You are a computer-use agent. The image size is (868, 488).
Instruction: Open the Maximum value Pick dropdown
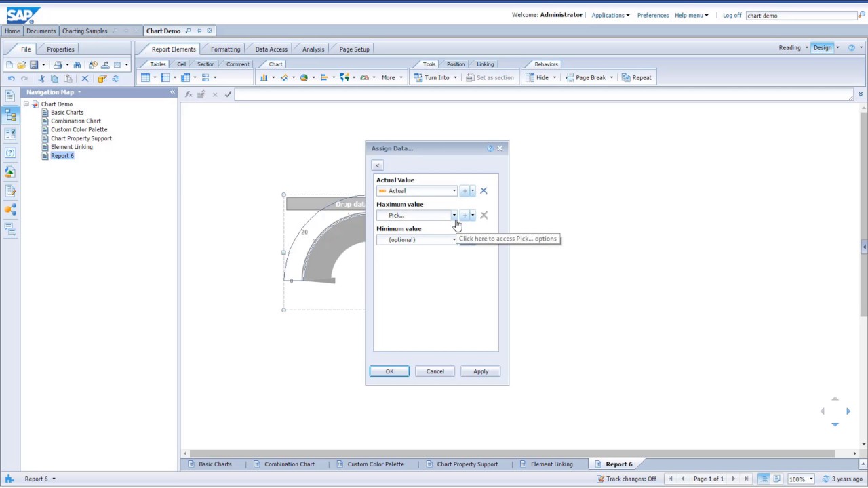click(454, 216)
